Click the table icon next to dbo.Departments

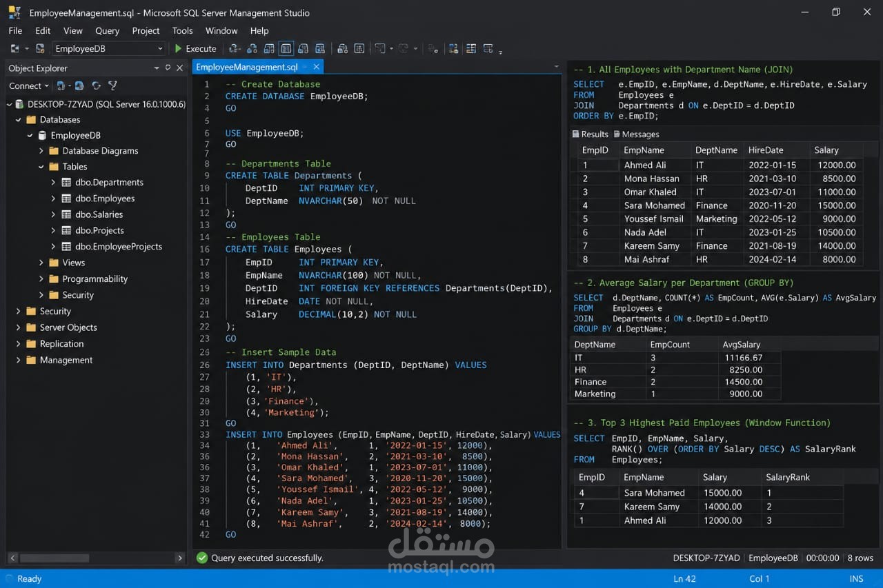(67, 183)
